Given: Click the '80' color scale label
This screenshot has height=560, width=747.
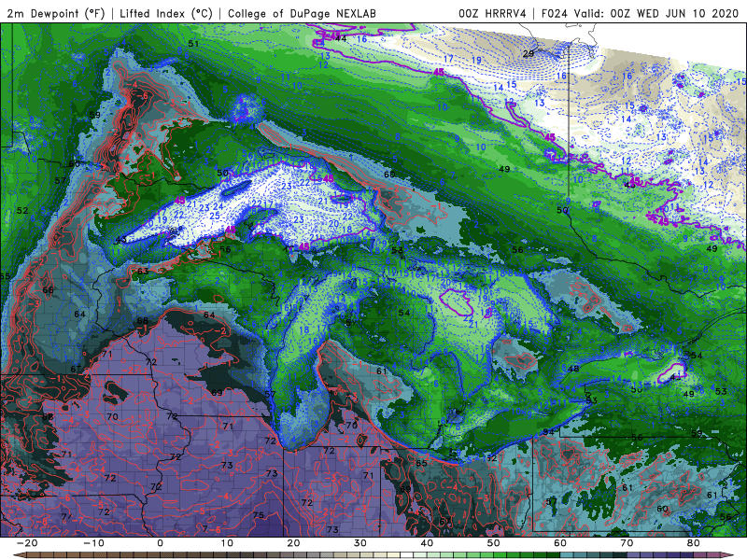Looking at the screenshot, I should [694, 543].
